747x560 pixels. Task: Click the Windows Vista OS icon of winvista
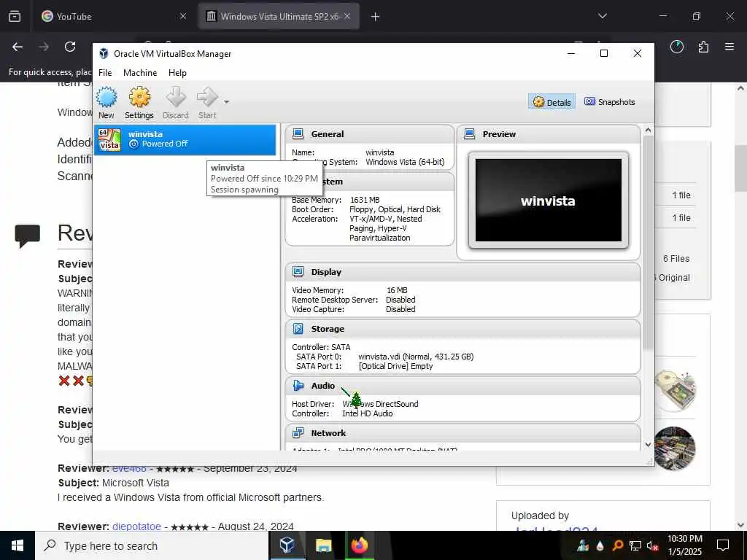click(x=109, y=140)
